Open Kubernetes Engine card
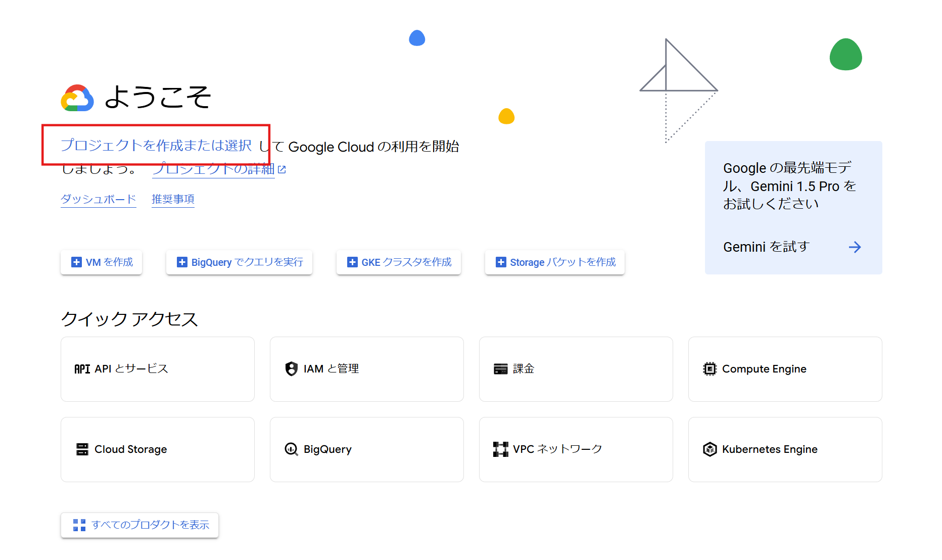942x560 pixels. pyautogui.click(x=785, y=450)
